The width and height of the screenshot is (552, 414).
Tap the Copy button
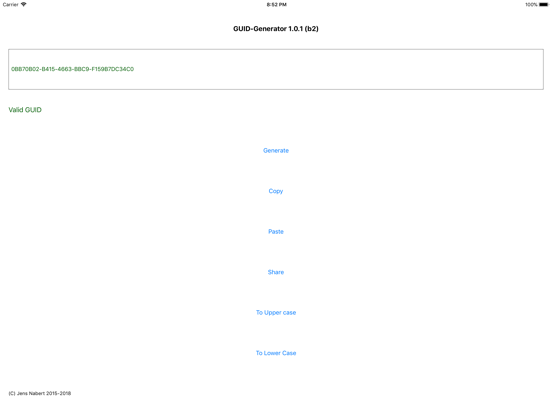276,191
